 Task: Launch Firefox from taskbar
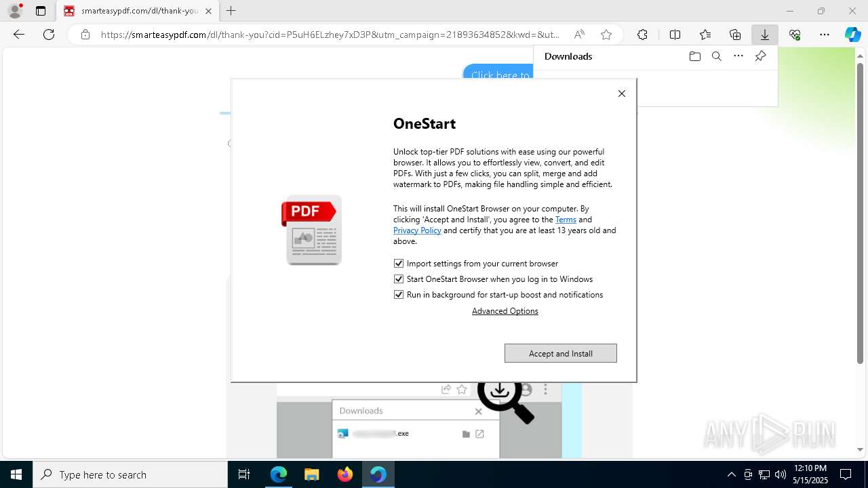[345, 474]
